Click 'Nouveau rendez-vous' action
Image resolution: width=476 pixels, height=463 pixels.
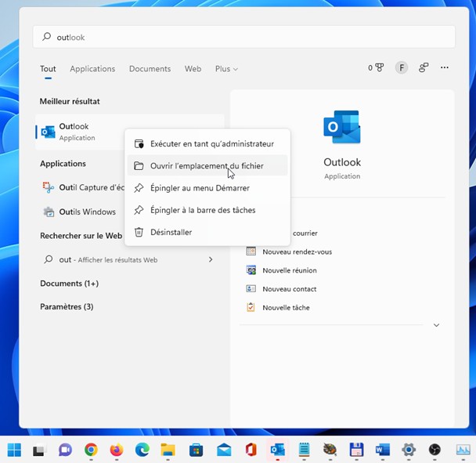tap(297, 251)
